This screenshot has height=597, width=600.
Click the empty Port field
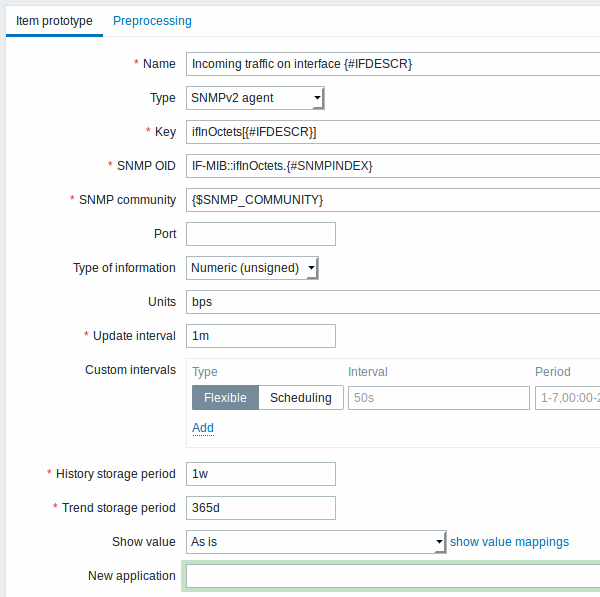pos(261,234)
